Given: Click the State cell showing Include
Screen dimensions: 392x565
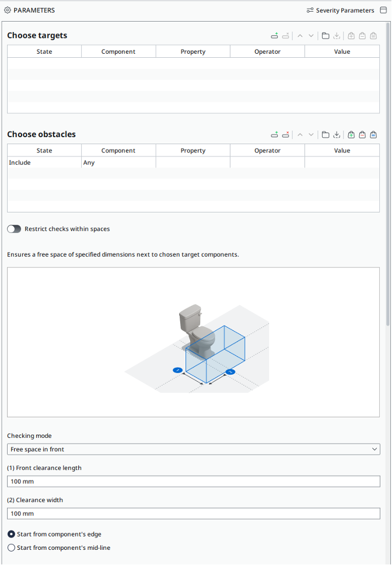Looking at the screenshot, I should (44, 163).
